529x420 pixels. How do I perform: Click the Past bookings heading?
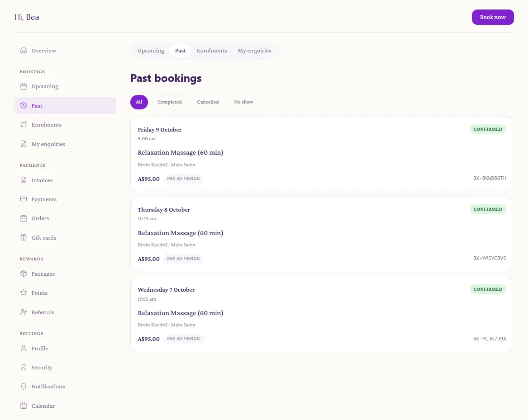point(166,78)
